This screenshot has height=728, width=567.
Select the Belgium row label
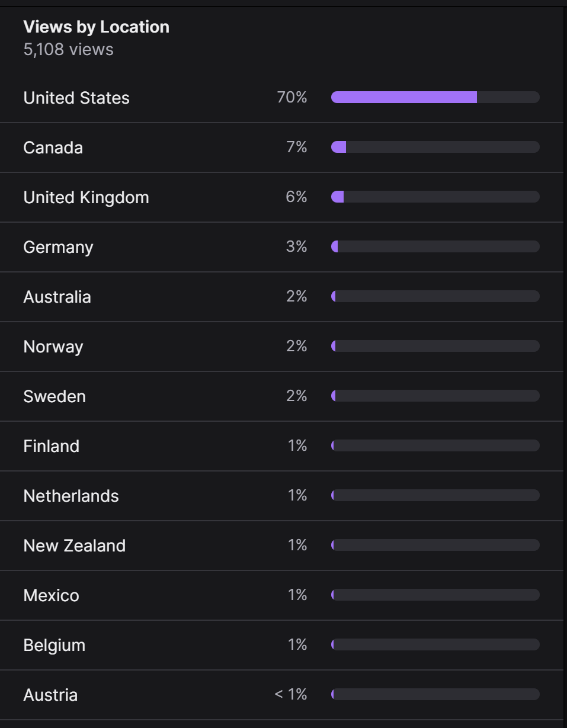click(x=54, y=645)
